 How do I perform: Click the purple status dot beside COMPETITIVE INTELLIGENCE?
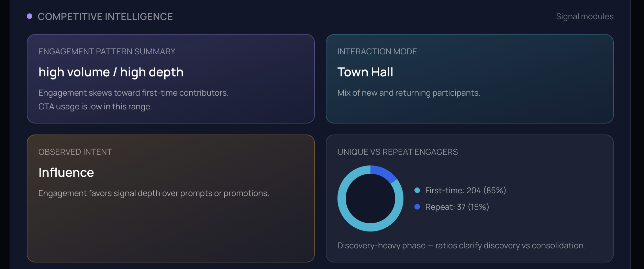coord(30,15)
